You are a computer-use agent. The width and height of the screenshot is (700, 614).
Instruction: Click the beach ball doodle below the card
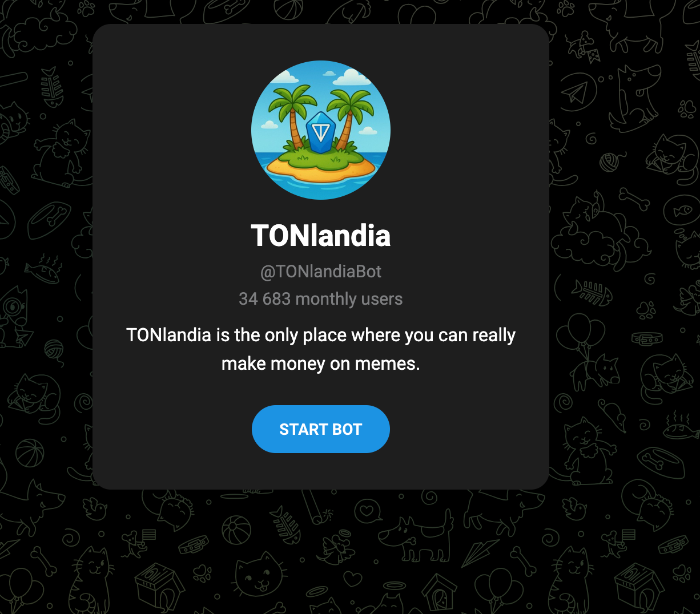point(236,530)
